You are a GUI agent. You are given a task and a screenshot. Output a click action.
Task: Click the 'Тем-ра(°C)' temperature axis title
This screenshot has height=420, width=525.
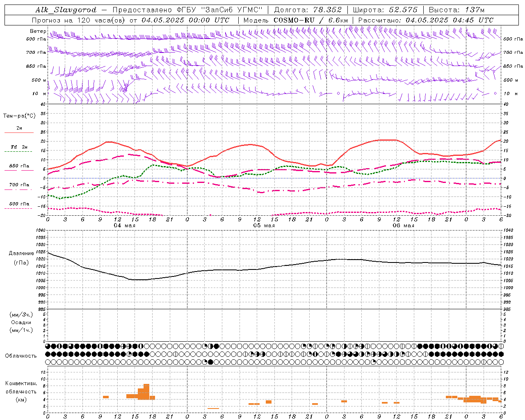[19, 116]
